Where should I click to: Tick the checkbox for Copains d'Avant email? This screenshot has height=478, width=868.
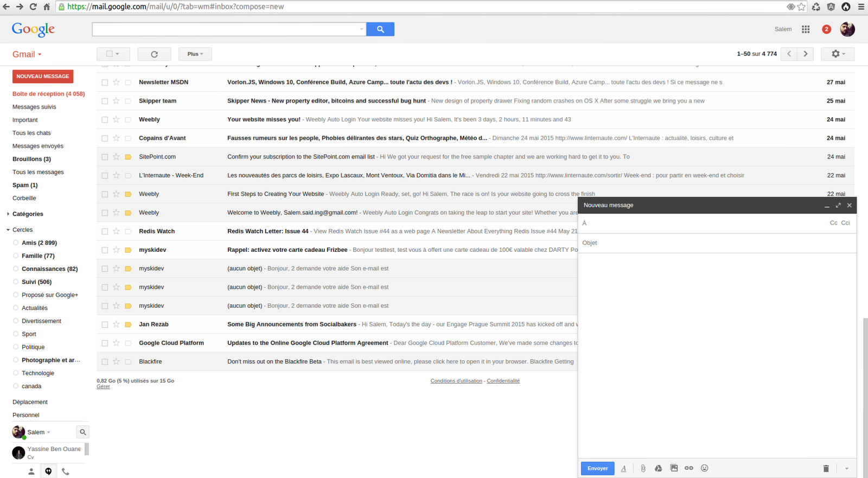pos(105,138)
